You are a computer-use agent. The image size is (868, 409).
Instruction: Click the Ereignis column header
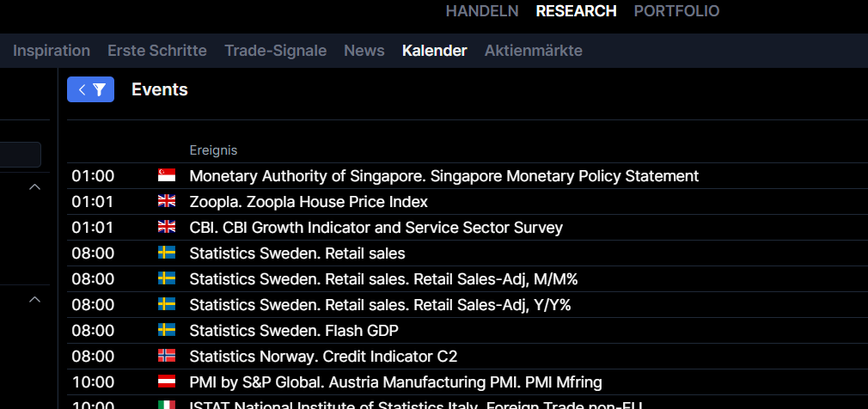tap(213, 150)
